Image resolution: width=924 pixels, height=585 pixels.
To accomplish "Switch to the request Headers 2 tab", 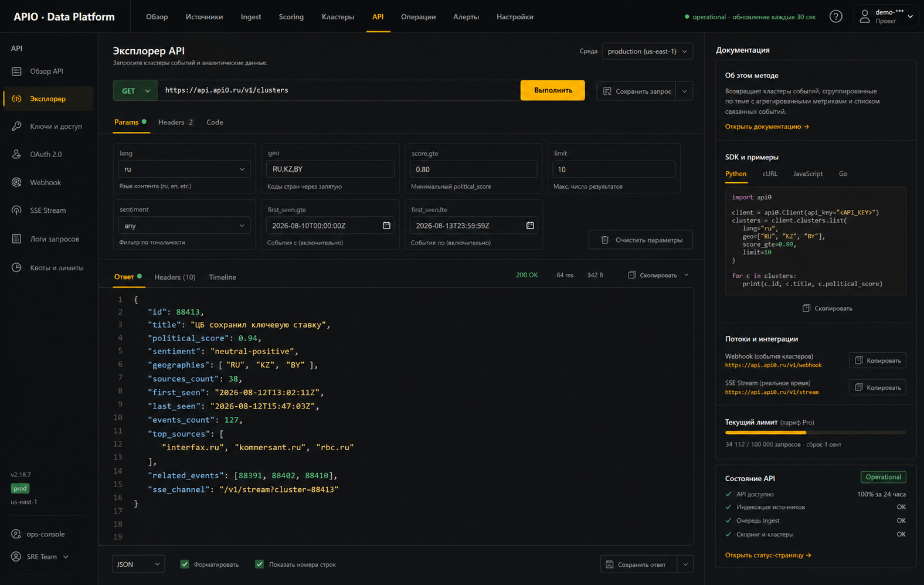I will 175,123.
